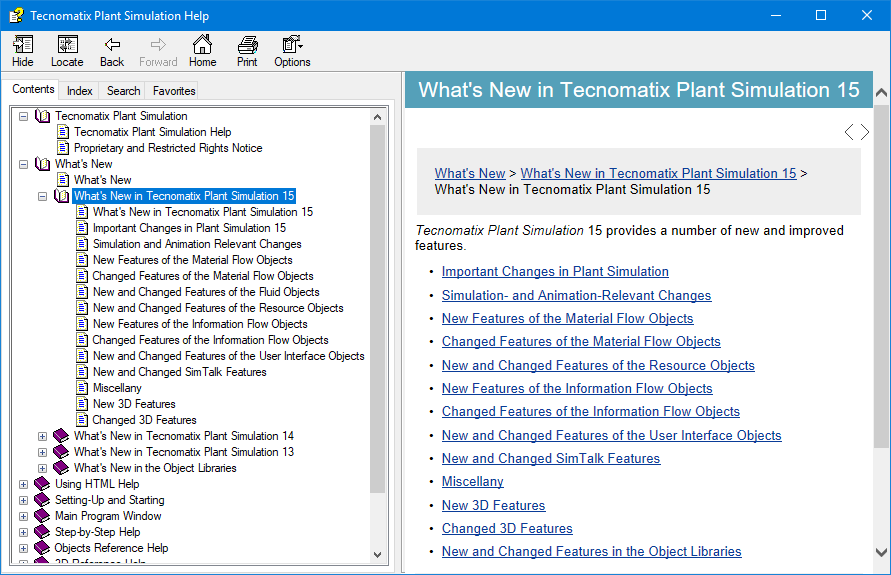This screenshot has width=891, height=575.
Task: Click the Hide toolbar icon
Action: [23, 51]
